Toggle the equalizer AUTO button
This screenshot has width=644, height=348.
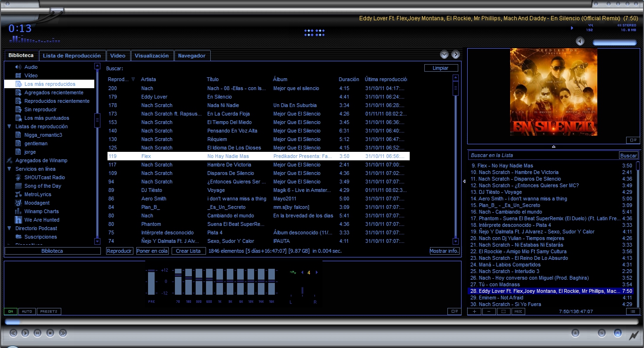pos(27,311)
